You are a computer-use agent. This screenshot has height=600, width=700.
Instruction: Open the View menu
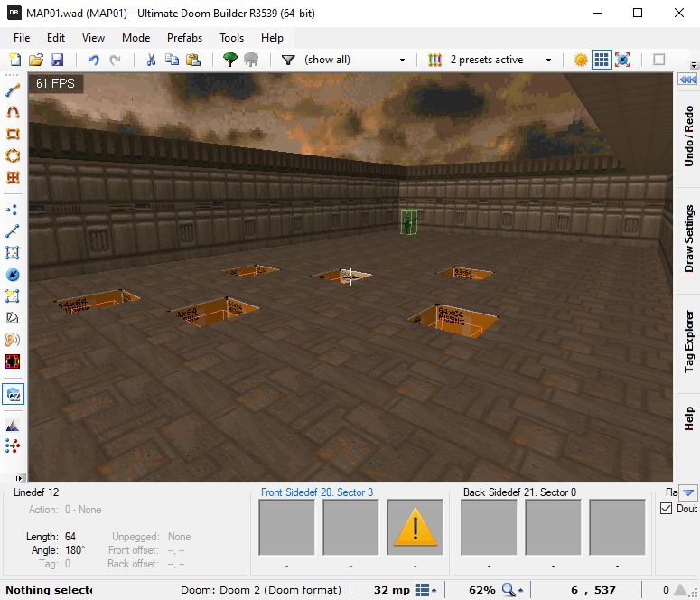[93, 38]
